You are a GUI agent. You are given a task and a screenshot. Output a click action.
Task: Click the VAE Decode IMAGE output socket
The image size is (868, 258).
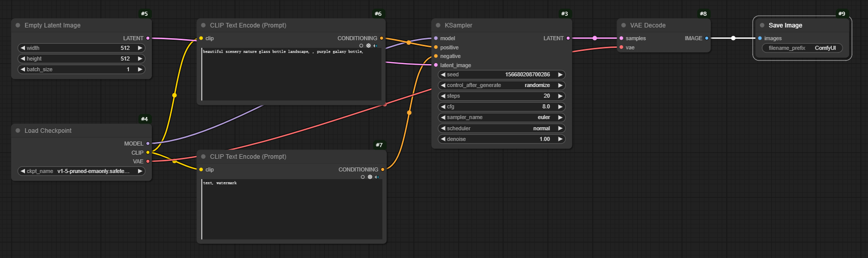707,38
